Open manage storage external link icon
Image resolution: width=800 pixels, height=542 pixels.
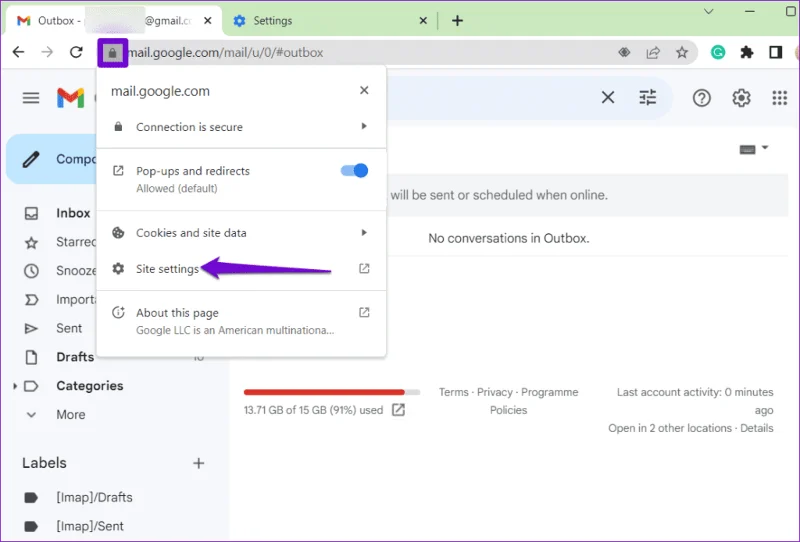(398, 410)
